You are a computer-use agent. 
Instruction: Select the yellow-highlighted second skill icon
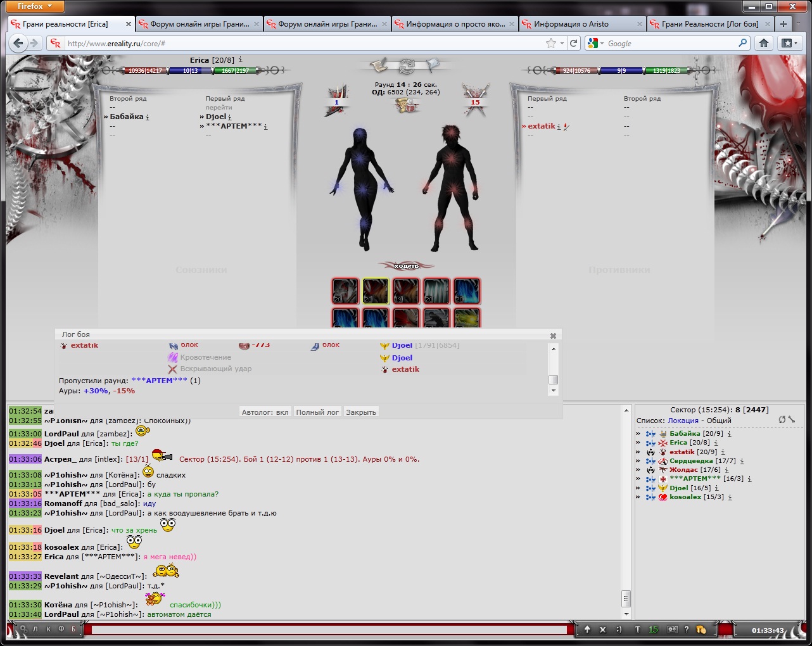[376, 291]
